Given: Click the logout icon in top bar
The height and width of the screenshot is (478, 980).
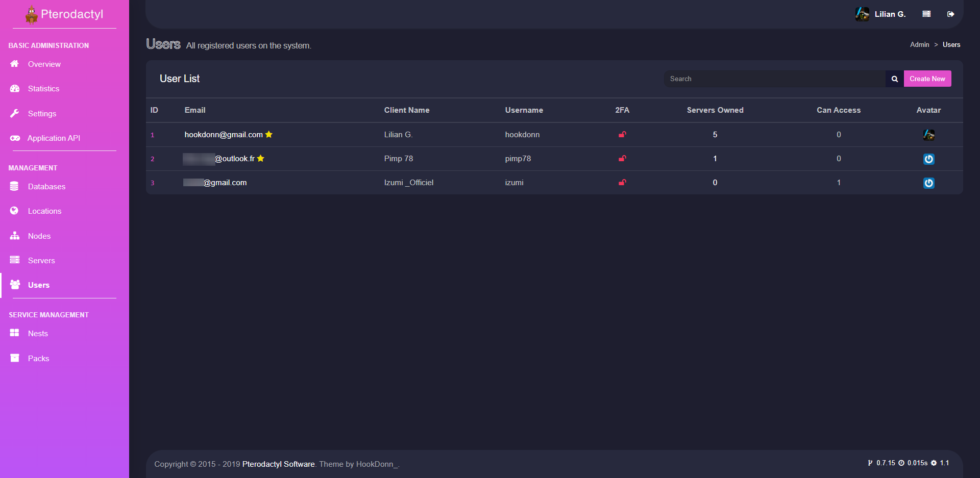Looking at the screenshot, I should (x=950, y=14).
